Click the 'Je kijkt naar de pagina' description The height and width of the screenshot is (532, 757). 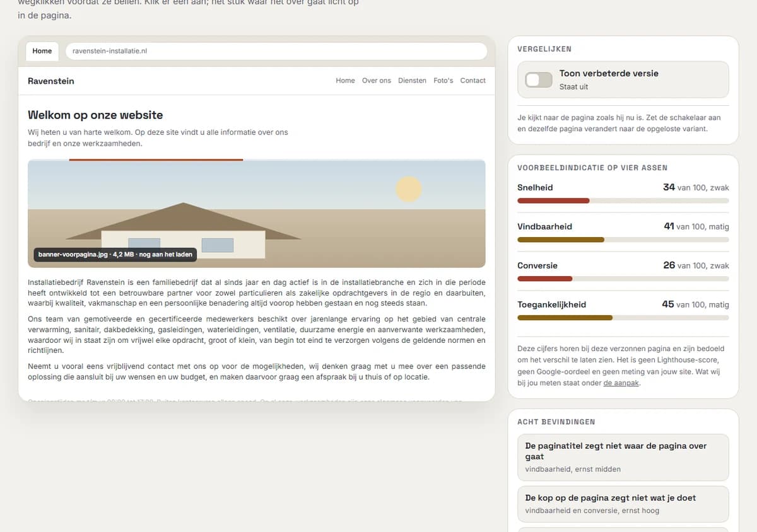coord(618,123)
